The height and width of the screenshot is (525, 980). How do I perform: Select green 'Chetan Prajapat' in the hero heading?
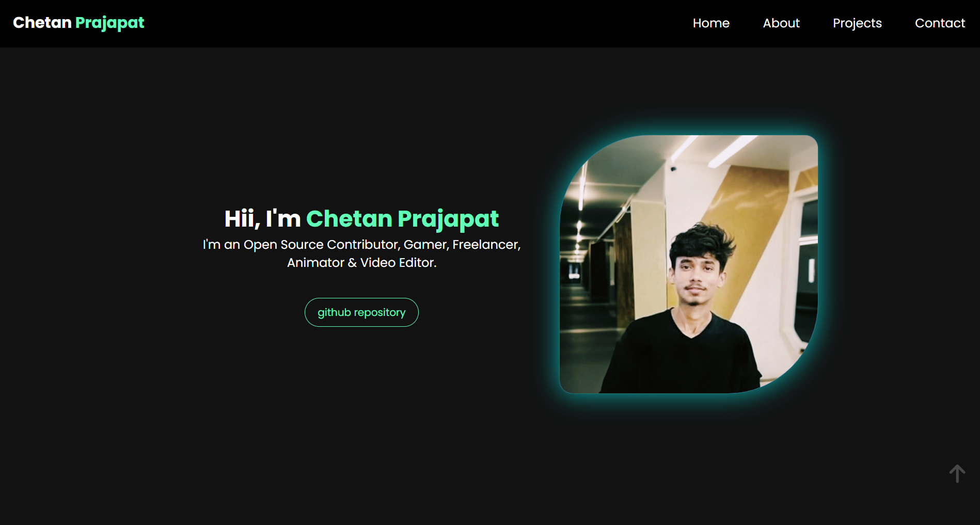pyautogui.click(x=403, y=219)
